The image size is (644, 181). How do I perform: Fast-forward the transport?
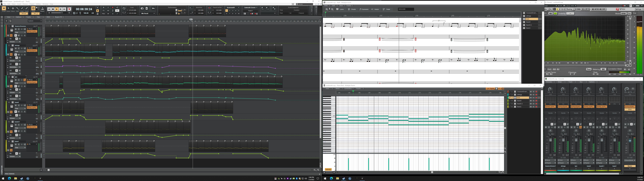(64, 9)
